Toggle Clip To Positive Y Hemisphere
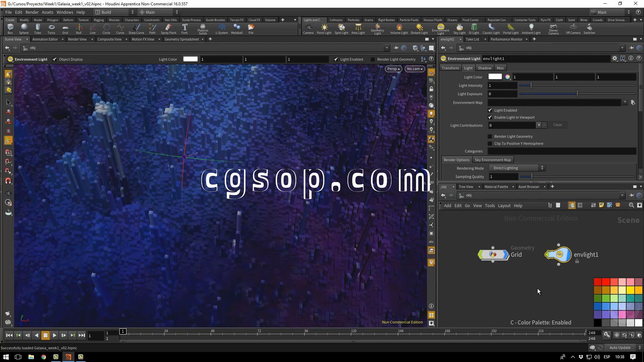Viewport: 644px width, 362px height. [490, 143]
